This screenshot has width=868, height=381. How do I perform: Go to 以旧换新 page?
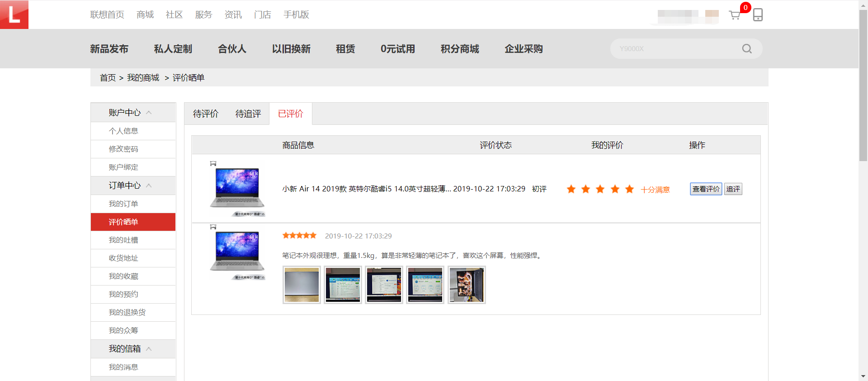(x=291, y=49)
